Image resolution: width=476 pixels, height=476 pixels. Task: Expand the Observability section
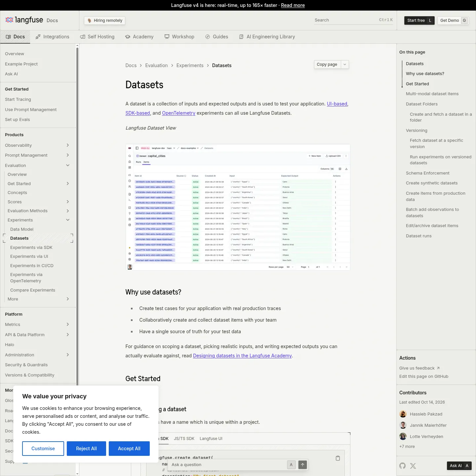click(x=68, y=145)
